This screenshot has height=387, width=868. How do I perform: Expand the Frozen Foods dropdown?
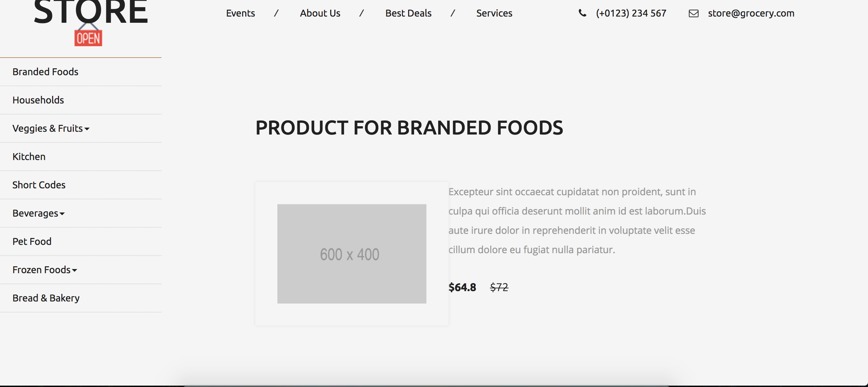click(x=45, y=270)
